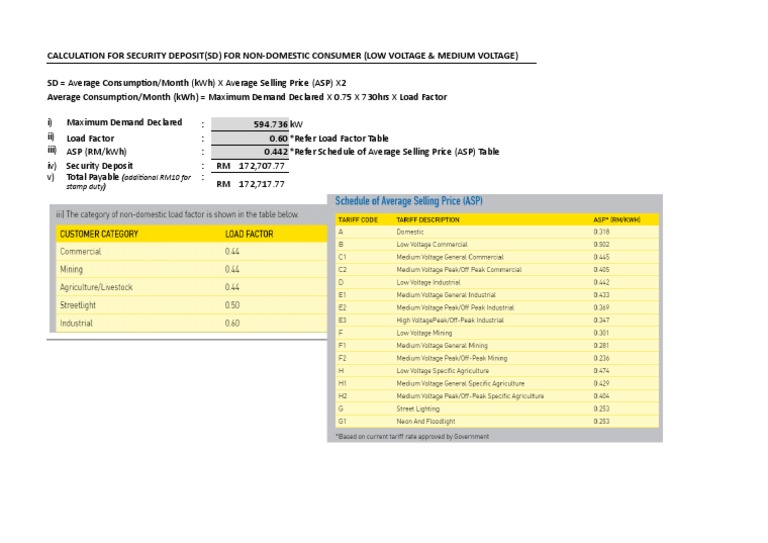Screen dimensions: 768x543
Task: Click the 'Maximum Demand Declared' label
Action: click(124, 122)
